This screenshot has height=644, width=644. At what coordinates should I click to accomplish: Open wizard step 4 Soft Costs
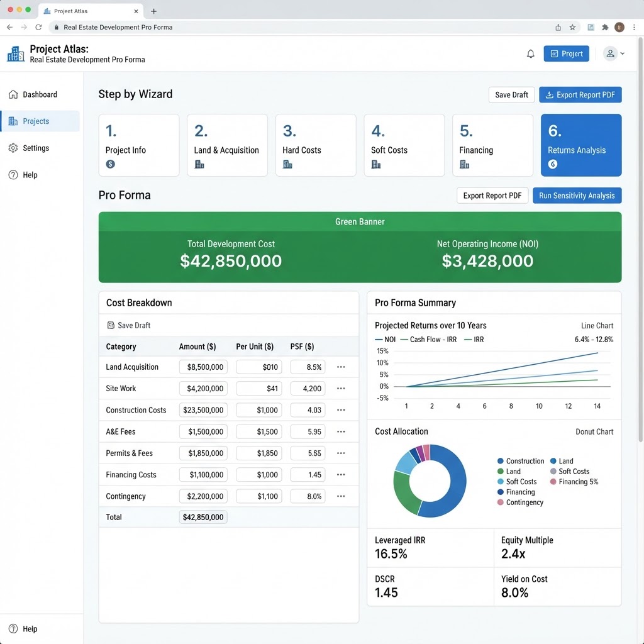point(404,145)
